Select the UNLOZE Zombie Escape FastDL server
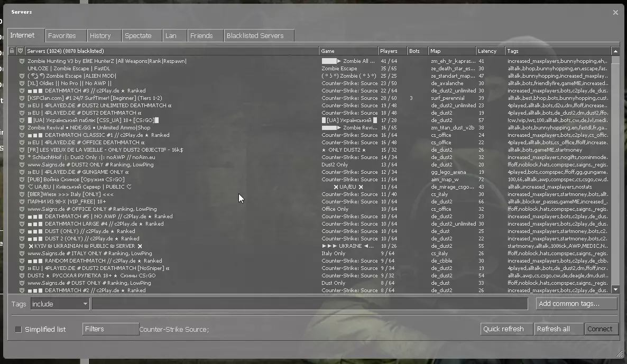Image resolution: width=627 pixels, height=364 pixels. (309, 68)
